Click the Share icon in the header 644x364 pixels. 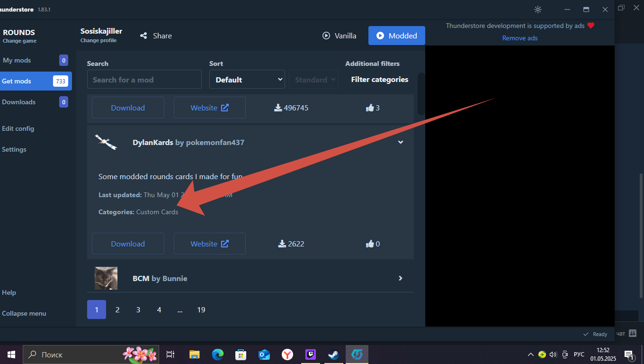144,36
